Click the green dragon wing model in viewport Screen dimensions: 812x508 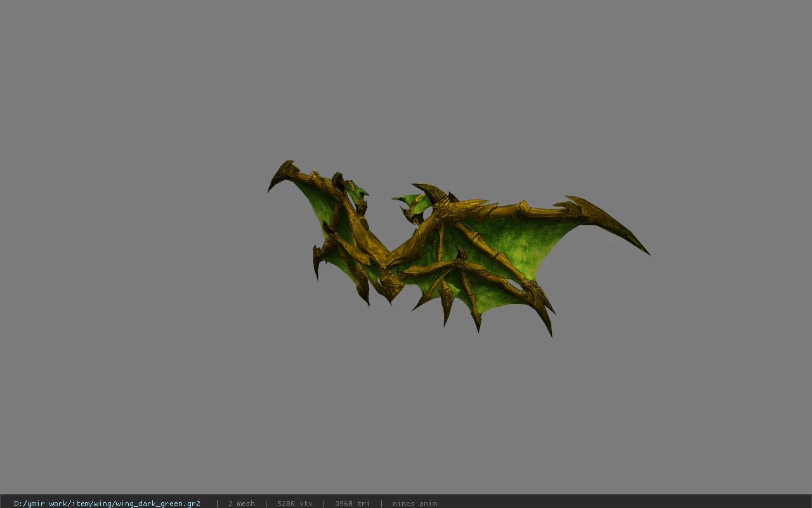[458, 249]
